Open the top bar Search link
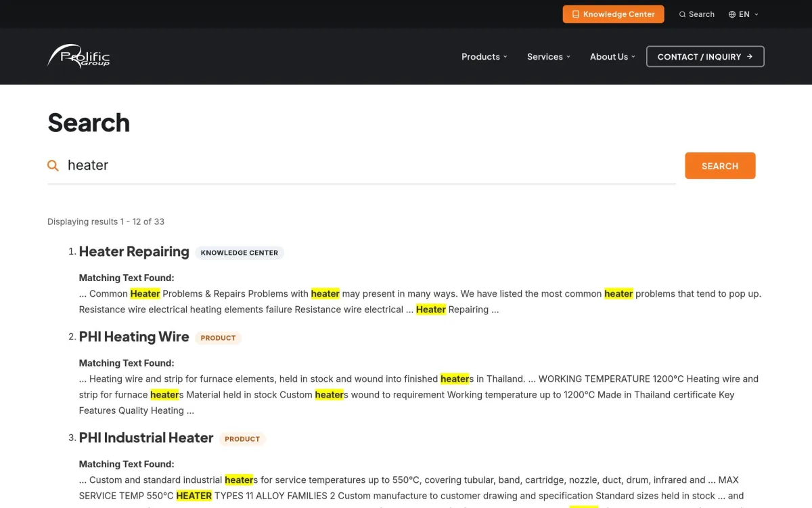 click(697, 14)
